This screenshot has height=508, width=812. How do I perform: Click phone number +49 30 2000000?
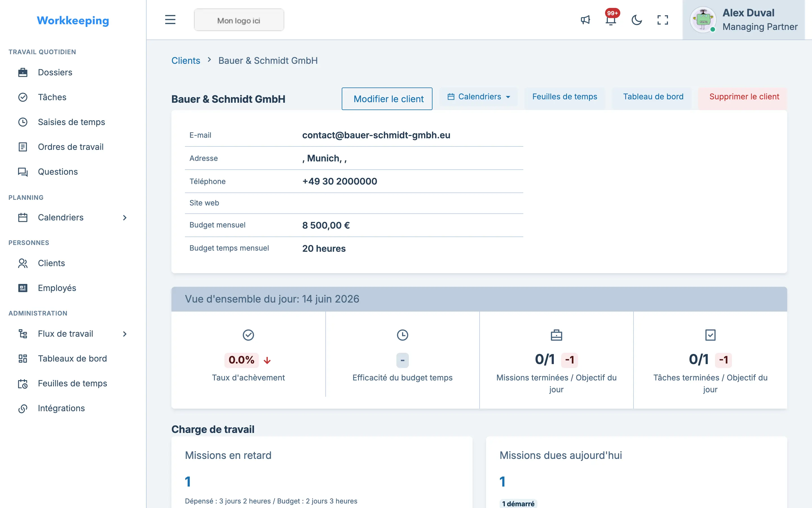pos(339,181)
